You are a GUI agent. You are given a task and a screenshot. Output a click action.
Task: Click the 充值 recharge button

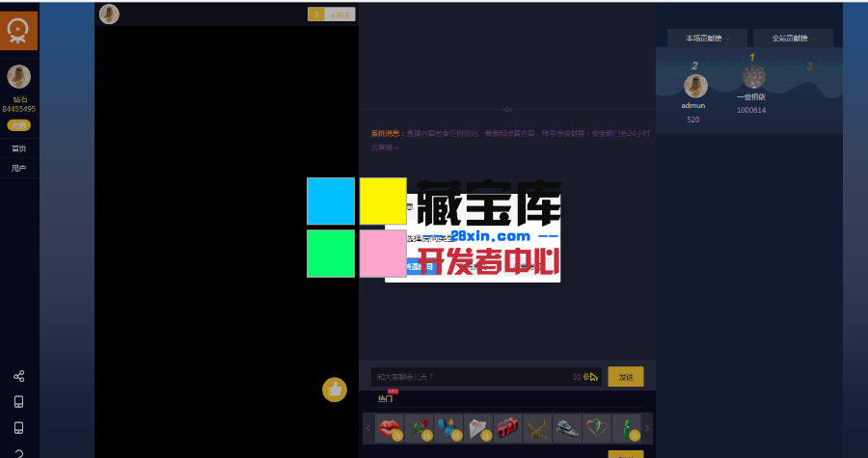pos(19,125)
